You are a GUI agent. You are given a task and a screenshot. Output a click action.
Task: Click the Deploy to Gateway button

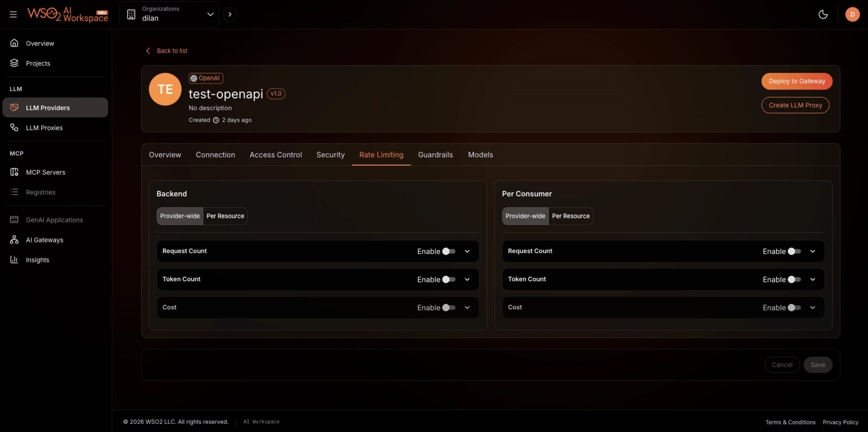pyautogui.click(x=797, y=81)
